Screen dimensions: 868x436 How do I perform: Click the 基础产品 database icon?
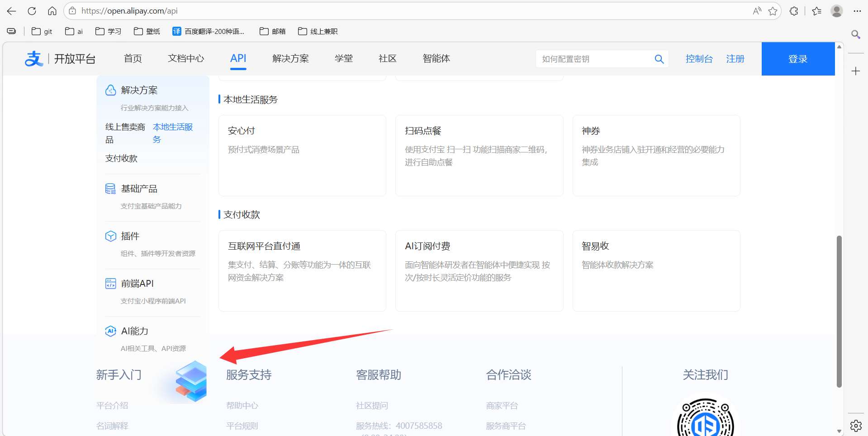click(x=111, y=189)
